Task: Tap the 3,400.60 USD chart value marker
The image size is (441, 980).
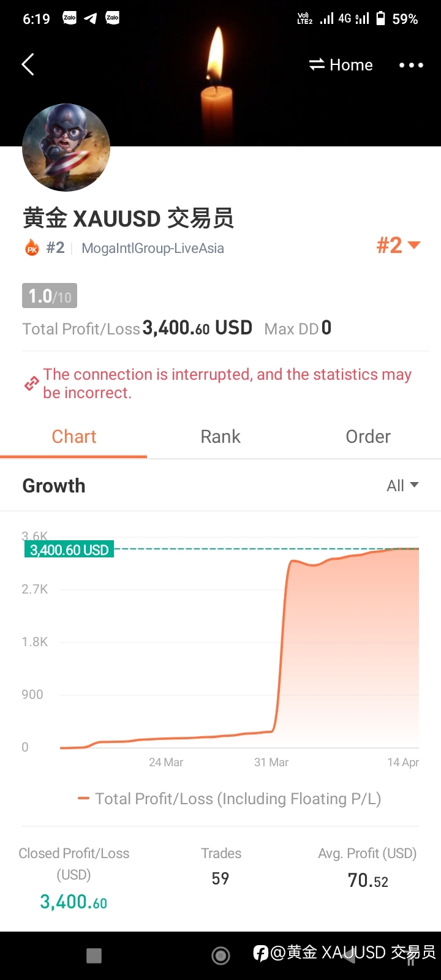Action: (69, 549)
